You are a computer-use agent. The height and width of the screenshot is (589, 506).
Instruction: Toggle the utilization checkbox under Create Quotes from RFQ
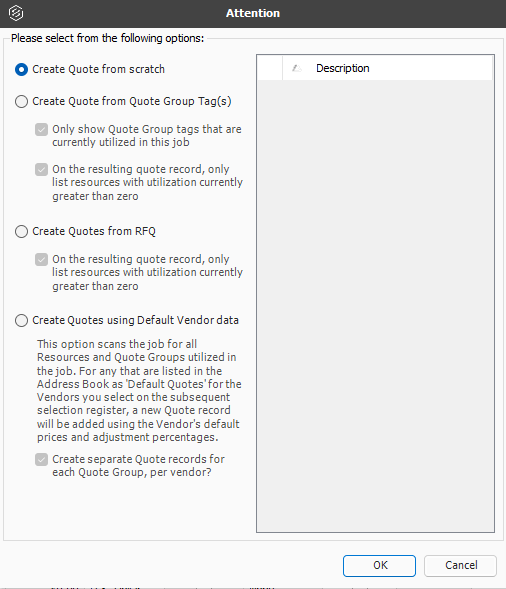41,259
